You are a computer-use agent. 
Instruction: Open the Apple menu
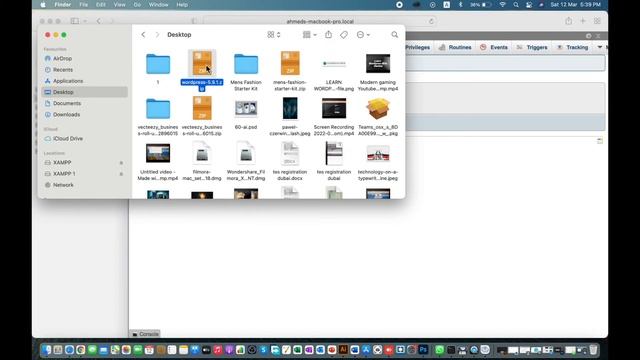pos(43,4)
